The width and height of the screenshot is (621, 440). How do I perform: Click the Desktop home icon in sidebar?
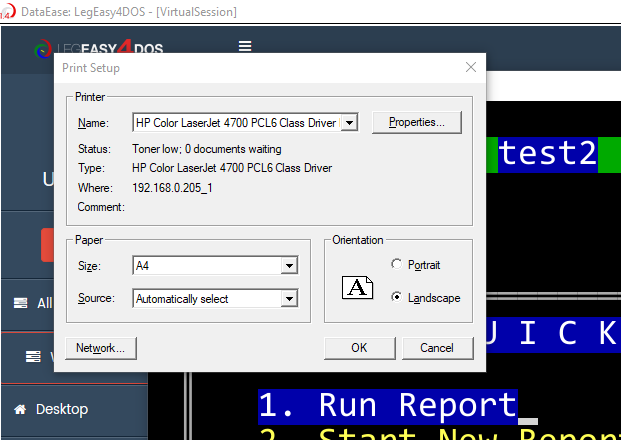coord(20,409)
